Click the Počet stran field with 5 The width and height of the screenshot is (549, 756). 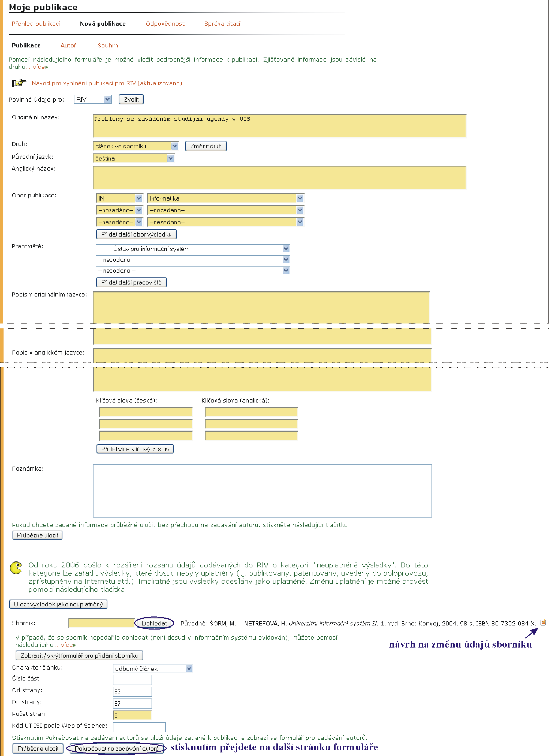132,715
